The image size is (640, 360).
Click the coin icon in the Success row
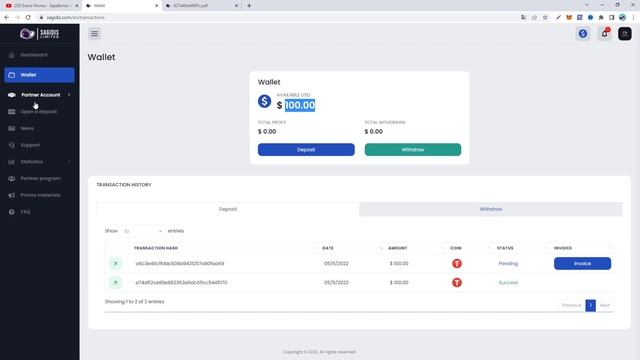point(457,282)
